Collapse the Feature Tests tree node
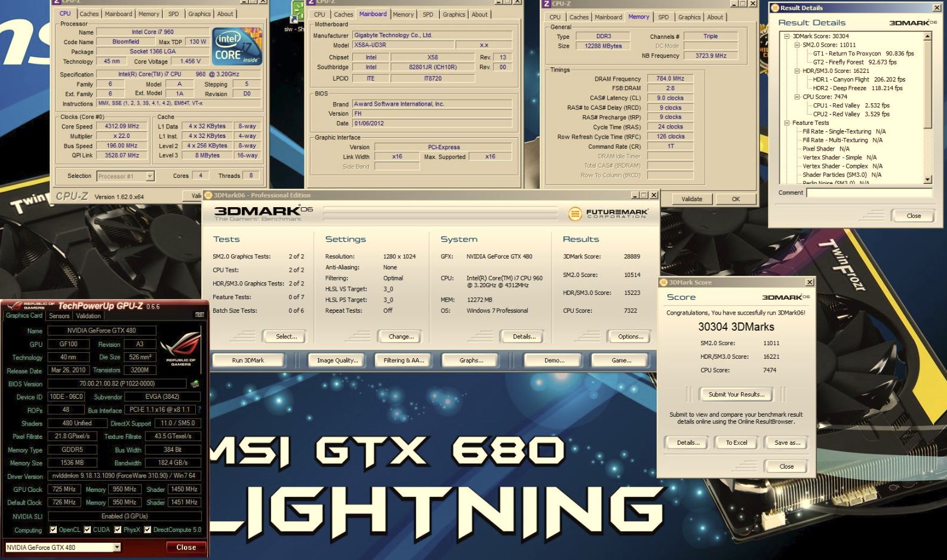 pyautogui.click(x=787, y=122)
